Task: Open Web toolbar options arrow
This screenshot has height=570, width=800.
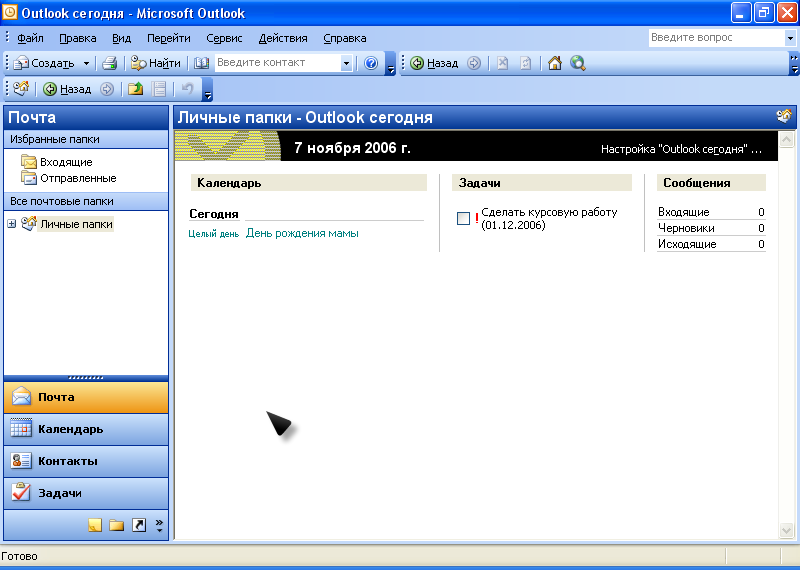Action: click(794, 64)
